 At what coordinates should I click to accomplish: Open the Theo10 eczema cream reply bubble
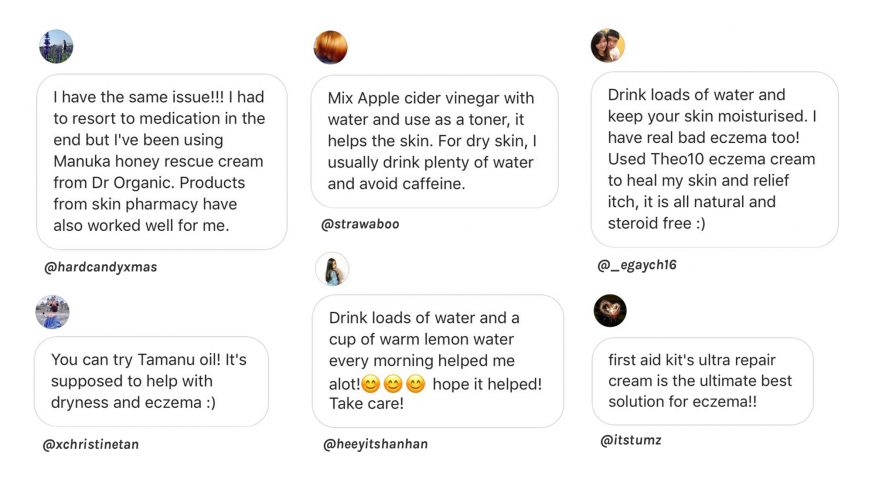tap(715, 160)
